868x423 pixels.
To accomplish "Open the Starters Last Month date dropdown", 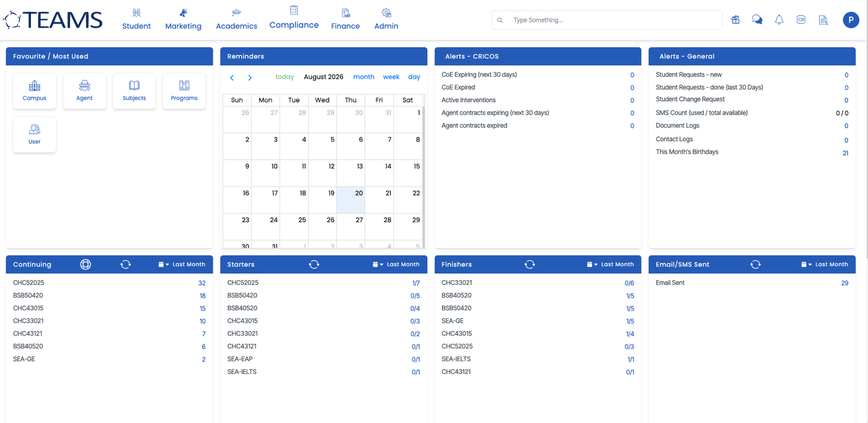I will tap(396, 264).
